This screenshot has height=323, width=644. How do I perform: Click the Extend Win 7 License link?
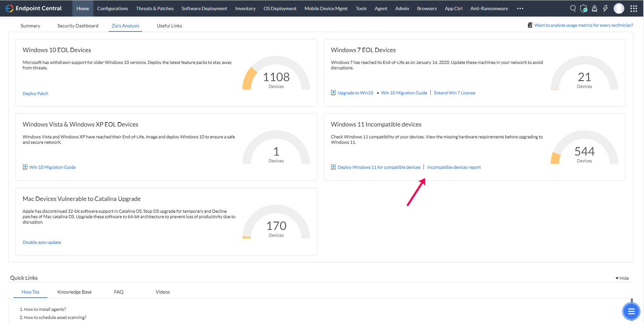(455, 93)
